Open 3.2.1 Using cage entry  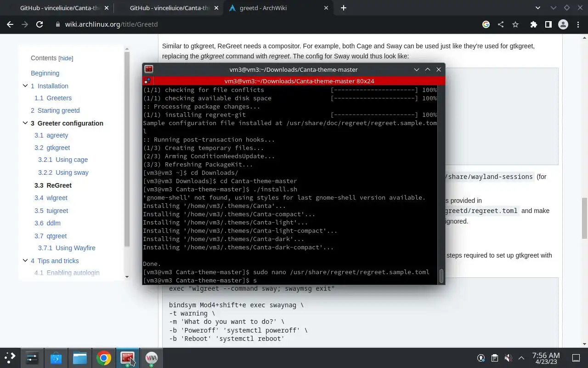[63, 160]
